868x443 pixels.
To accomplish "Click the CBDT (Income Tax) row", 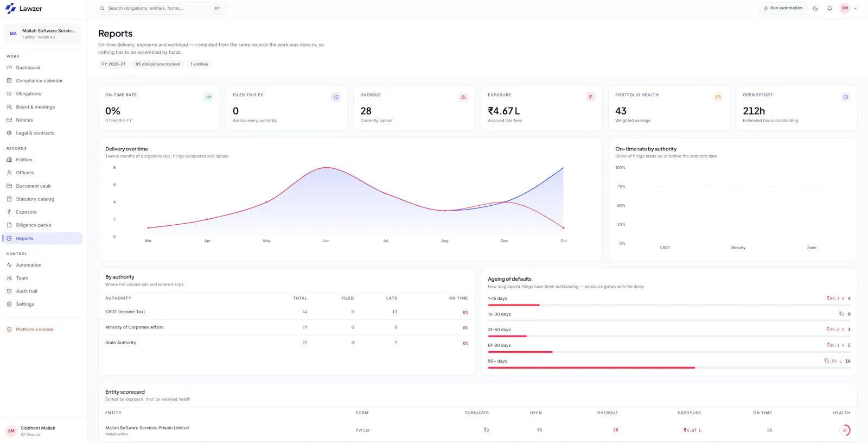I will tap(286, 312).
